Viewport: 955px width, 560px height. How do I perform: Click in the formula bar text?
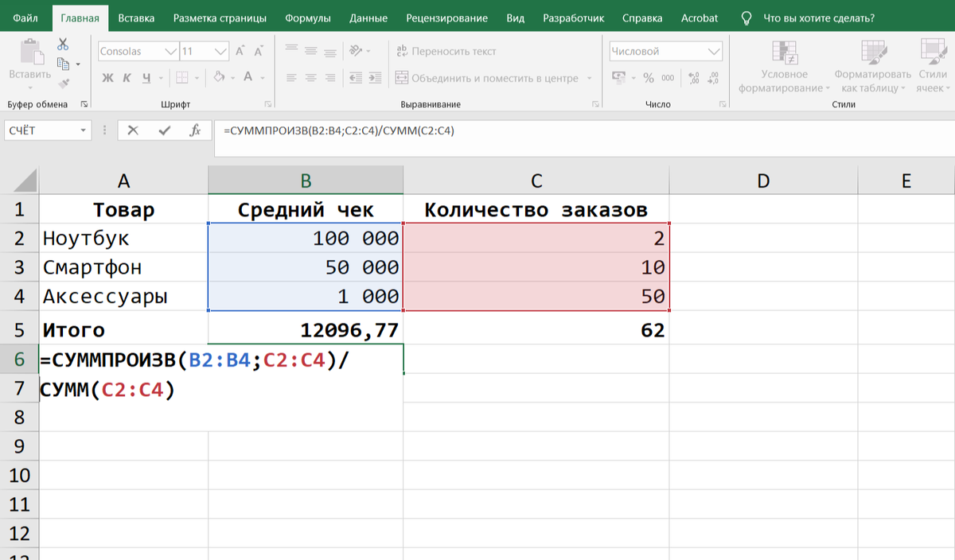[339, 130]
